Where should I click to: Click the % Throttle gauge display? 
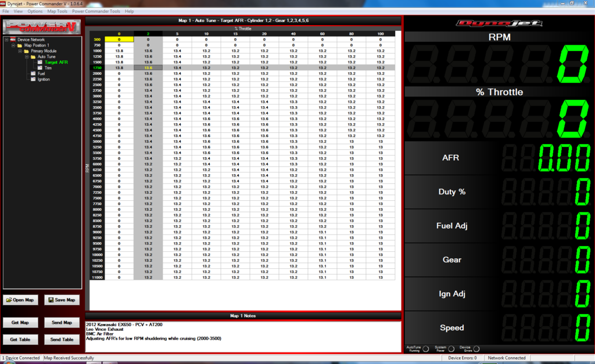tap(499, 119)
